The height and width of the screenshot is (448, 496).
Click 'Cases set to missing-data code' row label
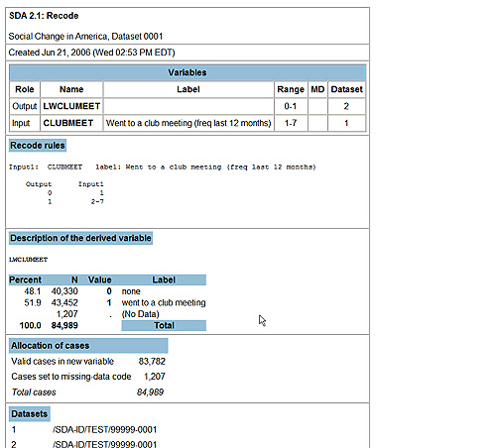click(x=71, y=377)
